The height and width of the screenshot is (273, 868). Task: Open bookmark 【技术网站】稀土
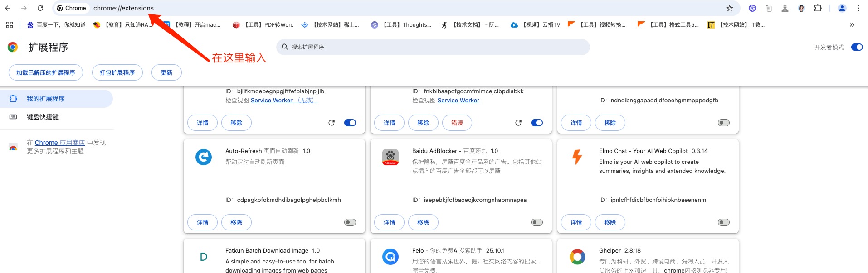click(330, 25)
